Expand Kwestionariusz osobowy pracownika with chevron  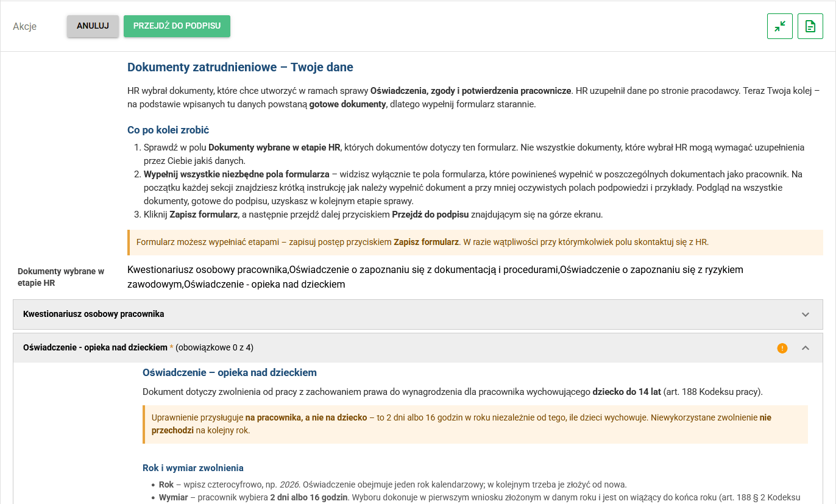tap(806, 314)
